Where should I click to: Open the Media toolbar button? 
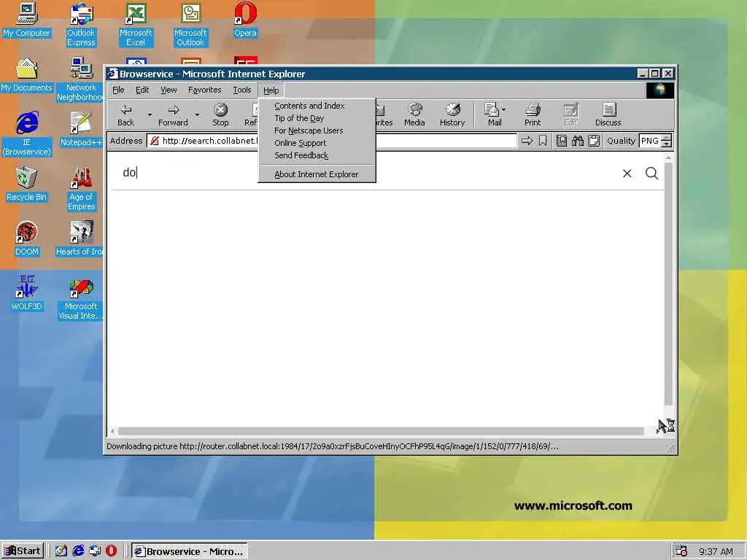click(x=414, y=115)
